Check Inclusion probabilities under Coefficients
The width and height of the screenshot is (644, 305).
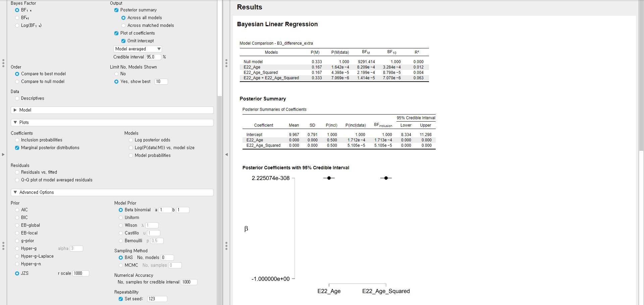coord(17,140)
